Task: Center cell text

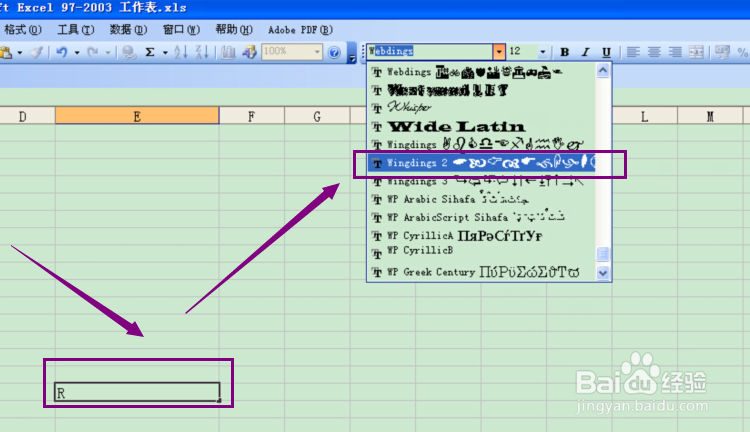Action: tap(654, 52)
